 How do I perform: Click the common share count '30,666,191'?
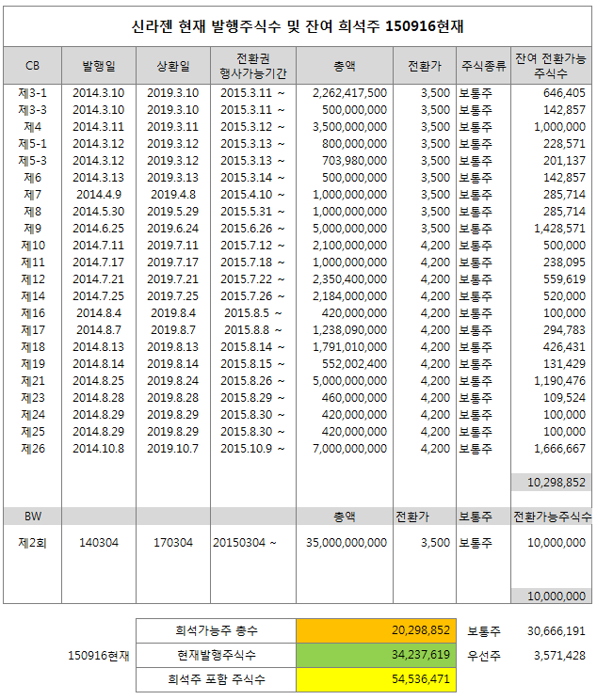pos(556,631)
